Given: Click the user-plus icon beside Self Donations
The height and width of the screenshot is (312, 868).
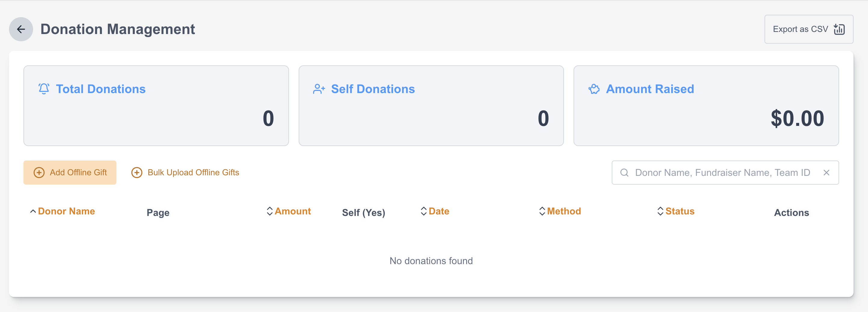Looking at the screenshot, I should click(319, 89).
